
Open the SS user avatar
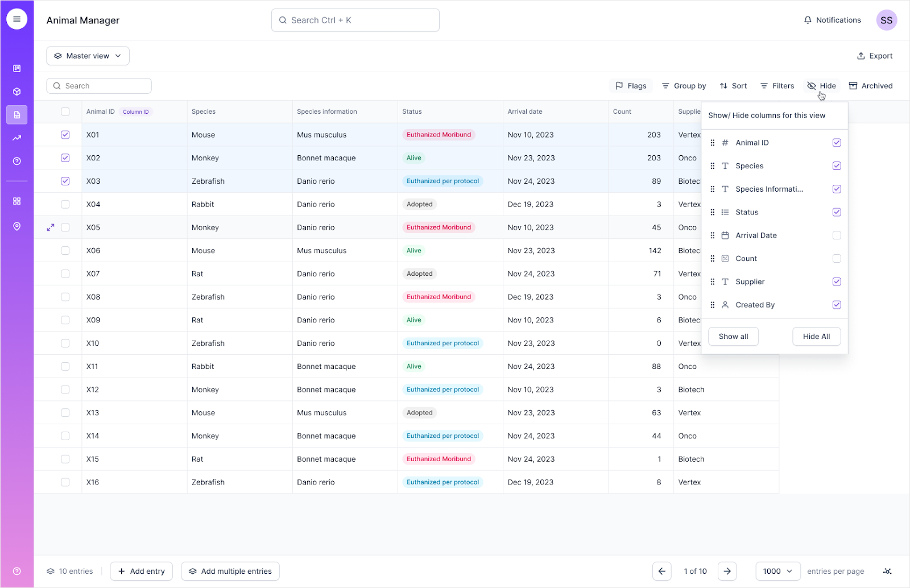coord(886,20)
